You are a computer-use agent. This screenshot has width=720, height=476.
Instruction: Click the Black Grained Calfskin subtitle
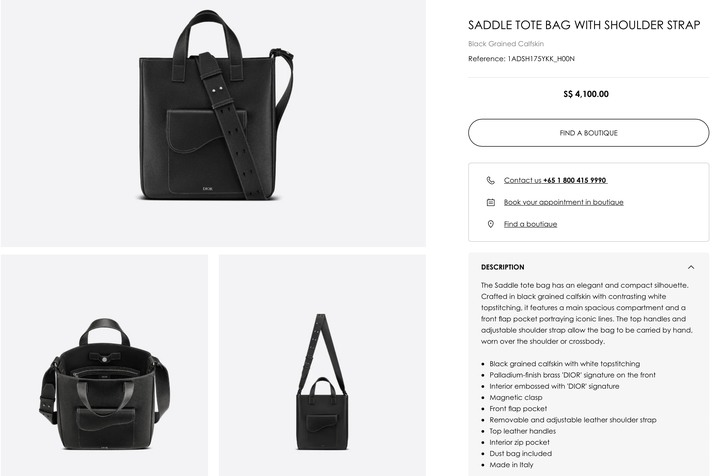point(506,44)
